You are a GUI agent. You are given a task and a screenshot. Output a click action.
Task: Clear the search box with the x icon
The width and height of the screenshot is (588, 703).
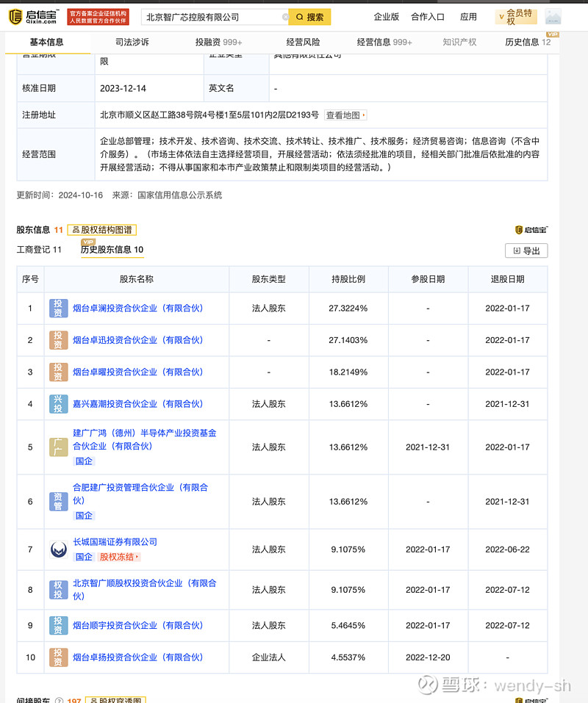coord(287,15)
